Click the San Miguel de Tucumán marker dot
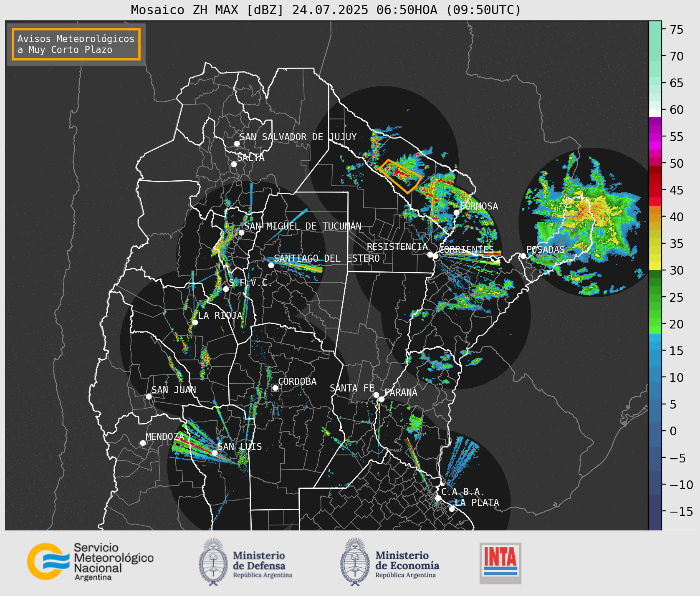This screenshot has height=596, width=700. pos(241,232)
